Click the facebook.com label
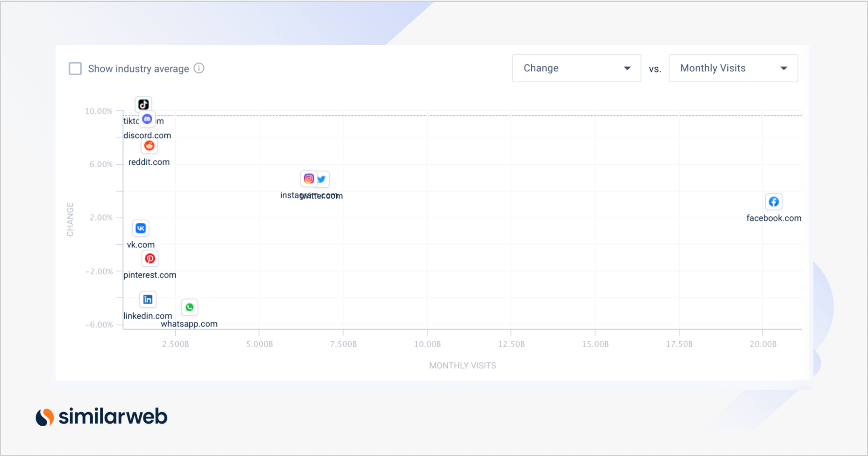The height and width of the screenshot is (456, 868). coord(774,218)
